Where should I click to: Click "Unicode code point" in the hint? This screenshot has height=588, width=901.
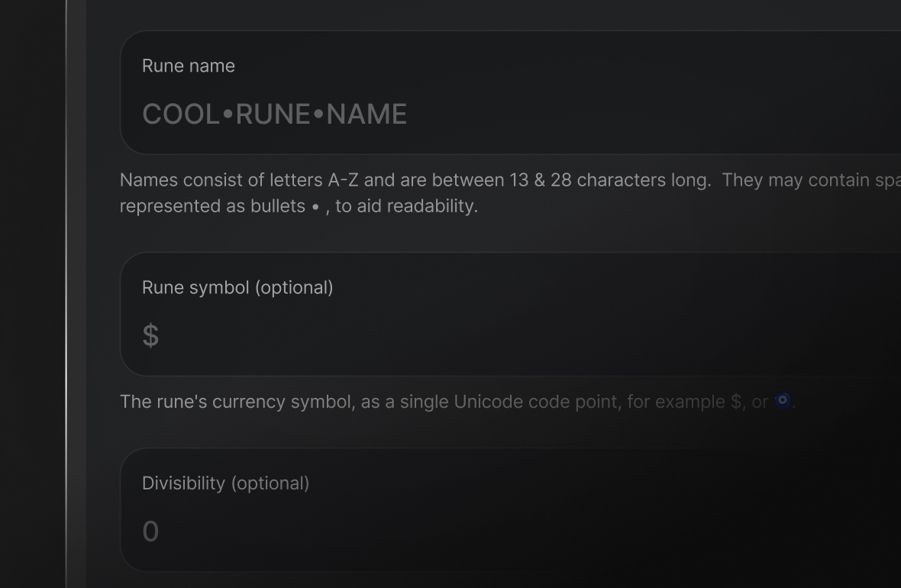537,402
